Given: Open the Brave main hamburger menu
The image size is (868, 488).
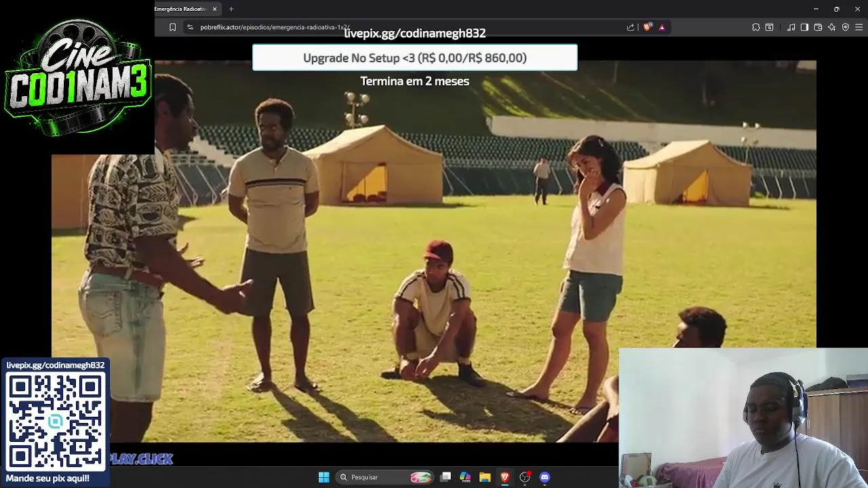Looking at the screenshot, I should tap(859, 27).
